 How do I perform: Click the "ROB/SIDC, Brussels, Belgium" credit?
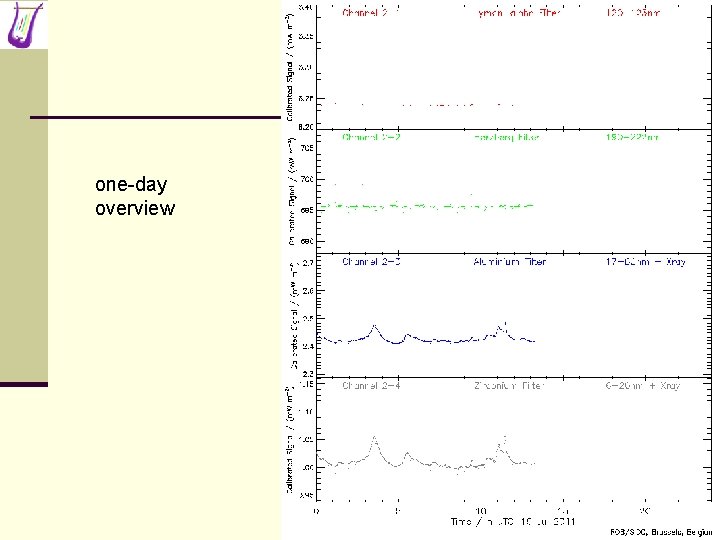tap(661, 532)
